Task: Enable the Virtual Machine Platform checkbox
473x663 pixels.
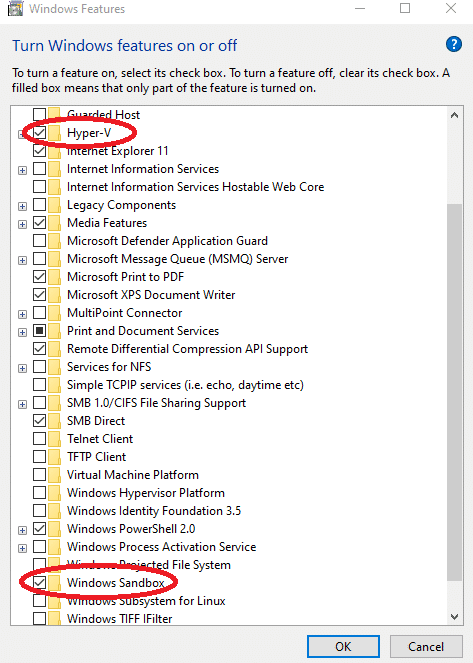Action: (39, 475)
